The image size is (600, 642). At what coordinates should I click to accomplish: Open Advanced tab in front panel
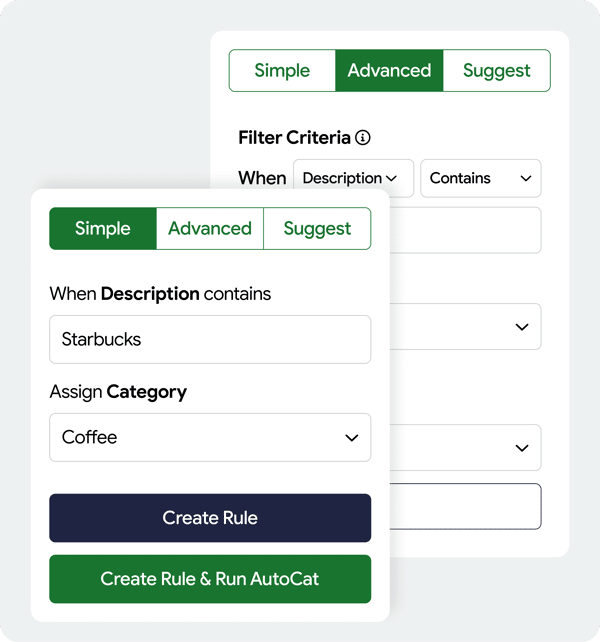(210, 228)
